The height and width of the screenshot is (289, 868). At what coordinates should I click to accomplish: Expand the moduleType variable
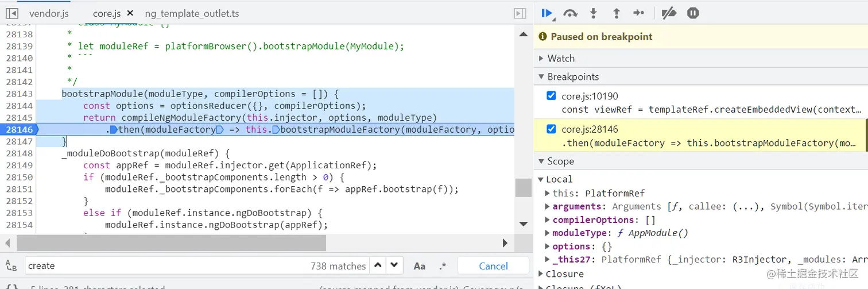pos(548,233)
